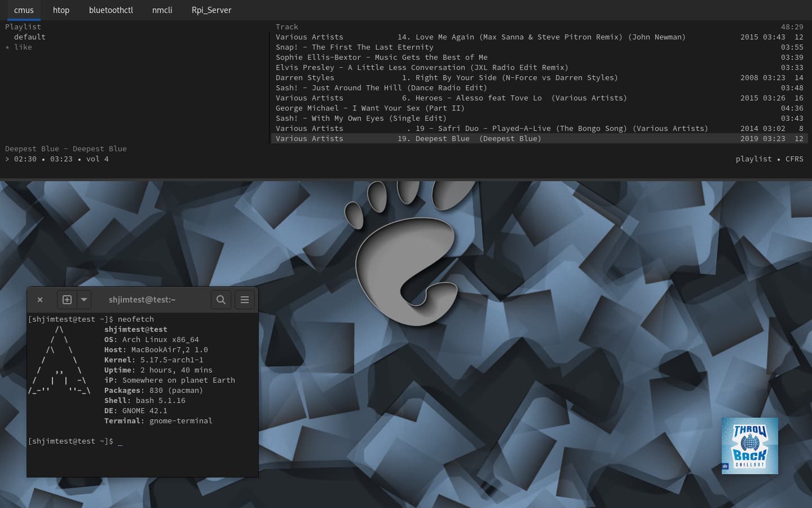Select Elvis Presley A Little Less Conversation
812x508 pixels.
click(x=540, y=68)
